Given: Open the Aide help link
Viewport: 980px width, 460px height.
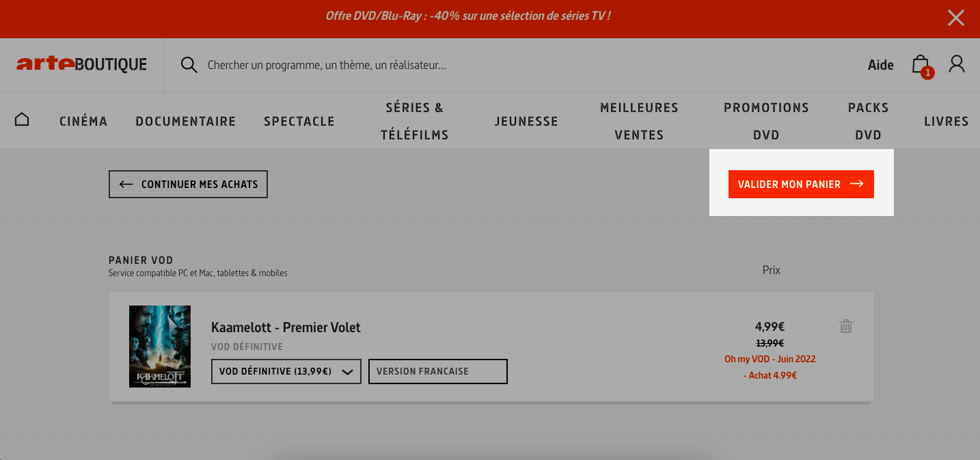Looking at the screenshot, I should coord(881,65).
